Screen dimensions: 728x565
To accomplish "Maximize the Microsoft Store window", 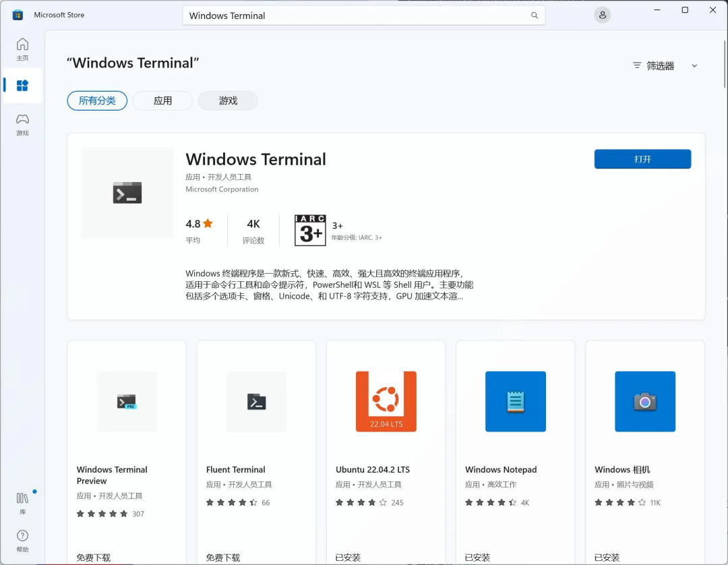I will click(685, 9).
